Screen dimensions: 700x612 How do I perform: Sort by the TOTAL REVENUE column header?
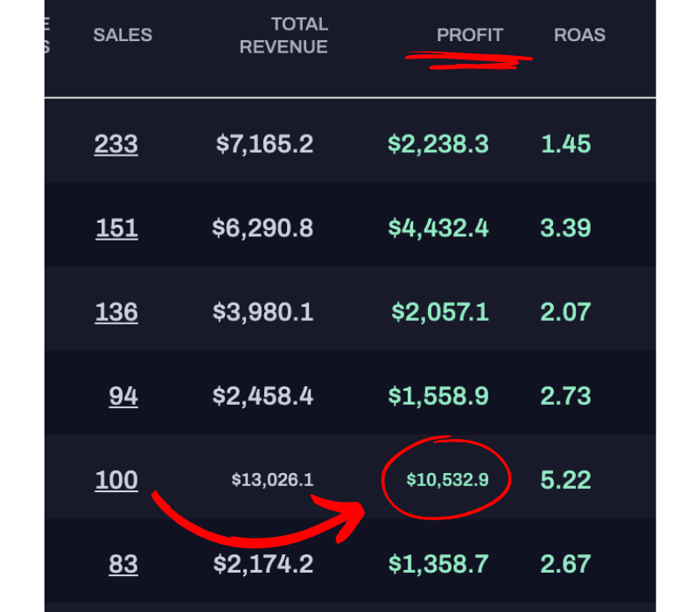pos(283,35)
